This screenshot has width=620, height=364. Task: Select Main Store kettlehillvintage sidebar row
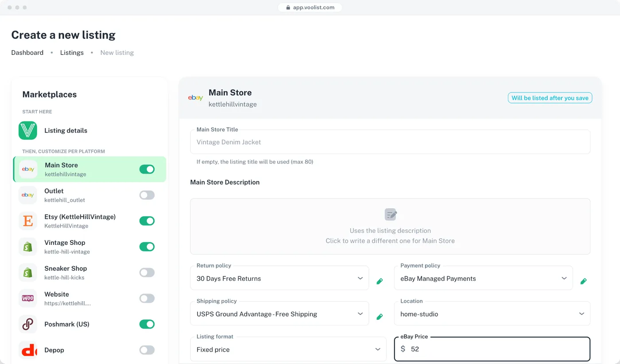coord(90,169)
